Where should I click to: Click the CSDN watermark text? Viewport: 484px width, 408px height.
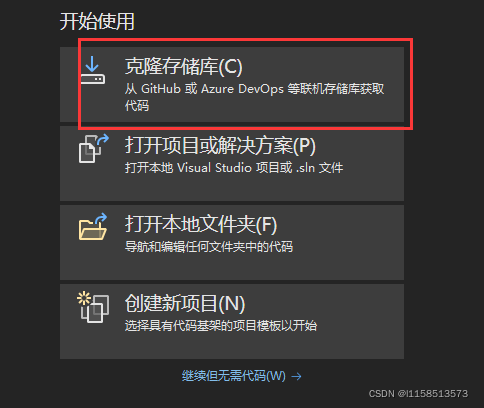[x=418, y=394]
